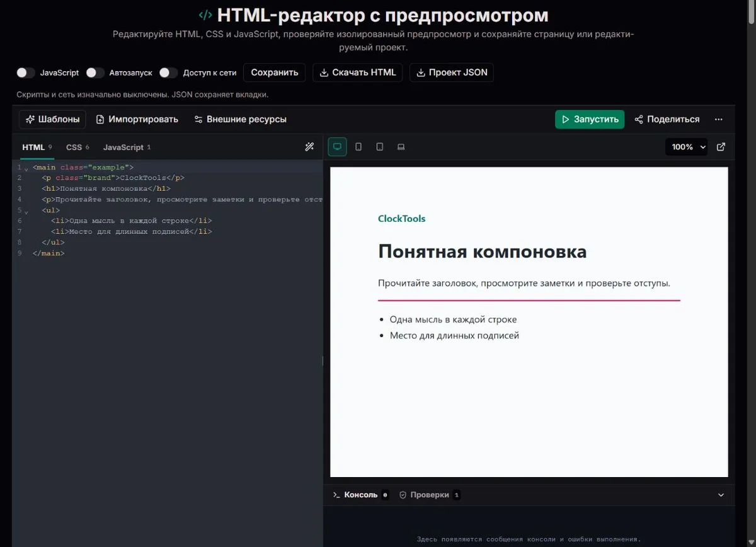Enable the Автозапуск switch
The height and width of the screenshot is (547, 756).
tap(95, 72)
